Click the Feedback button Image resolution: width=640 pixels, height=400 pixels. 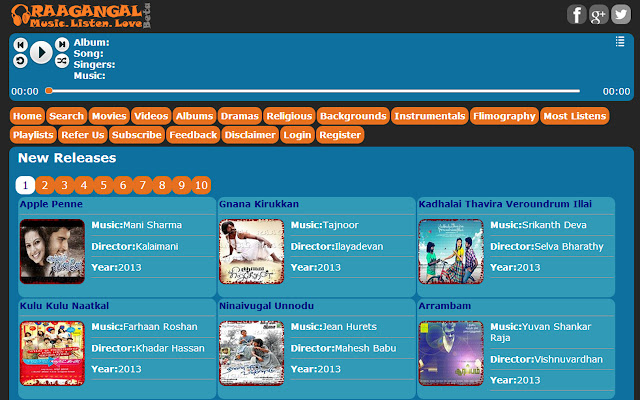tap(193, 135)
